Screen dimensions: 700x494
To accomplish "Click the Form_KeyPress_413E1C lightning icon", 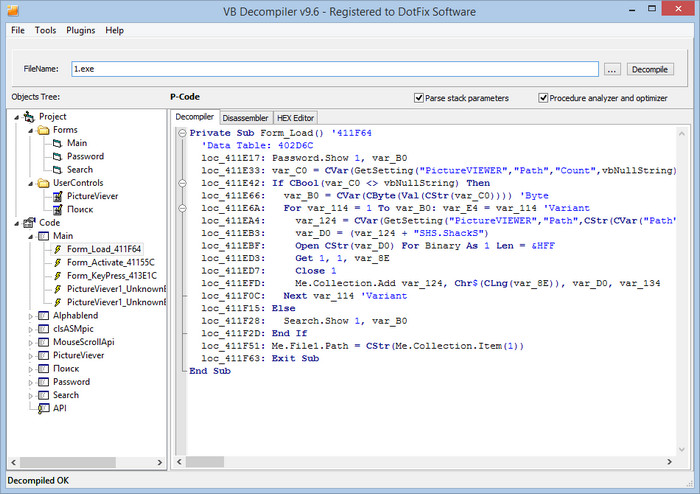I will pos(58,275).
